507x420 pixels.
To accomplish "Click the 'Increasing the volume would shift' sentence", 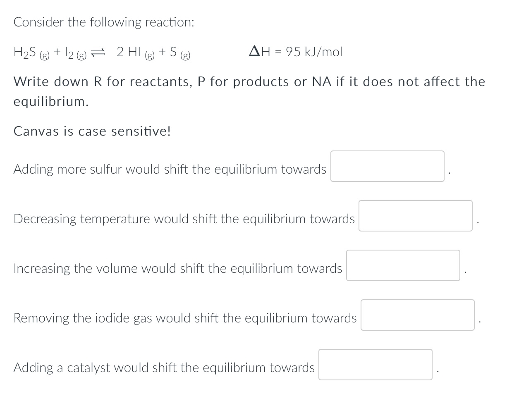I will (x=178, y=268).
